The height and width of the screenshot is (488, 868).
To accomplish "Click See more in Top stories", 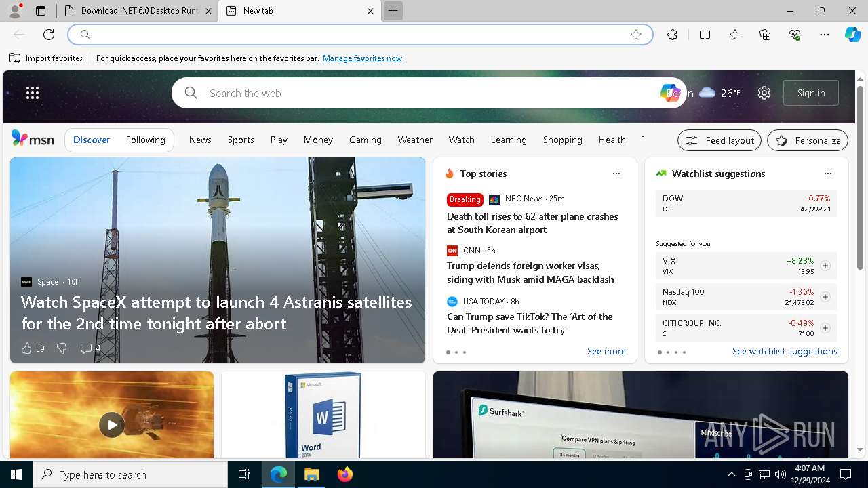I will pyautogui.click(x=606, y=351).
